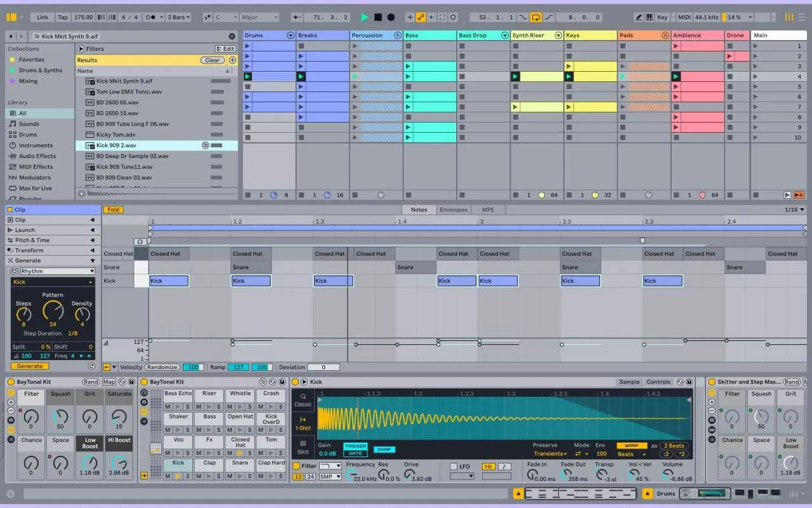
Task: Choose the 1-Shot sampler mode icon
Action: 303,423
